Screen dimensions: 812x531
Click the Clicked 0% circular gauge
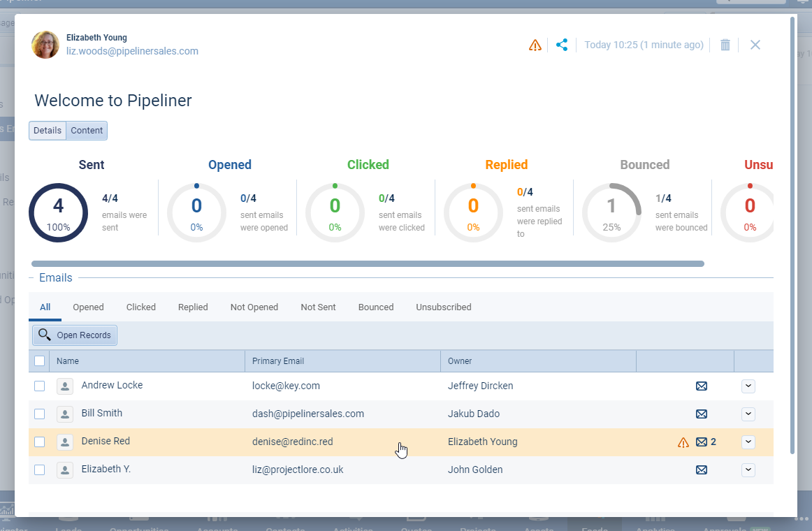335,212
